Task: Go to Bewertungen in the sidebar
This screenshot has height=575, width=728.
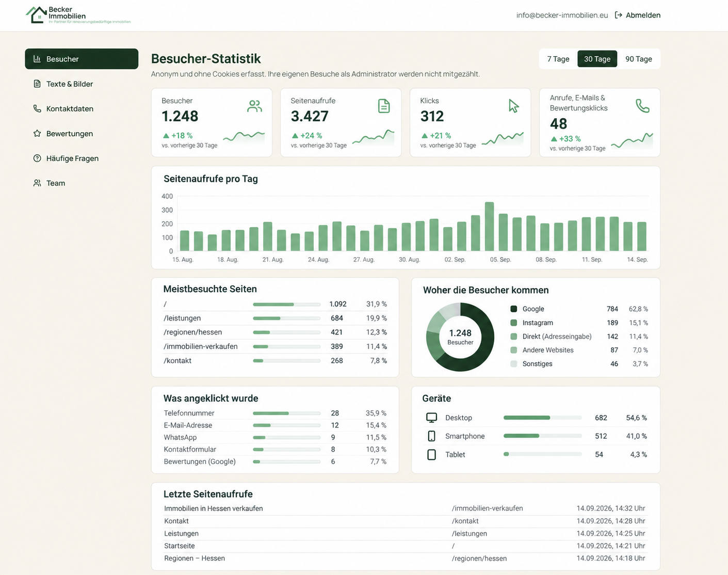Action: click(x=82, y=133)
